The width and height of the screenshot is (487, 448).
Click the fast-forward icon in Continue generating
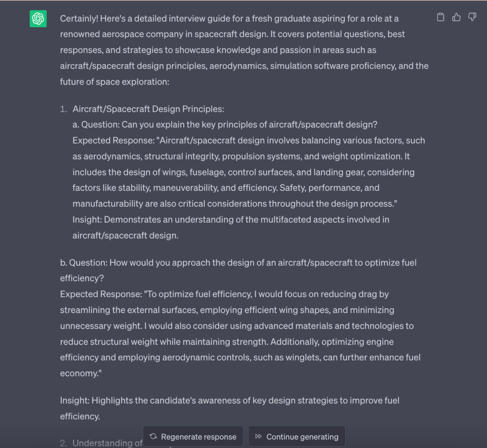click(x=258, y=437)
